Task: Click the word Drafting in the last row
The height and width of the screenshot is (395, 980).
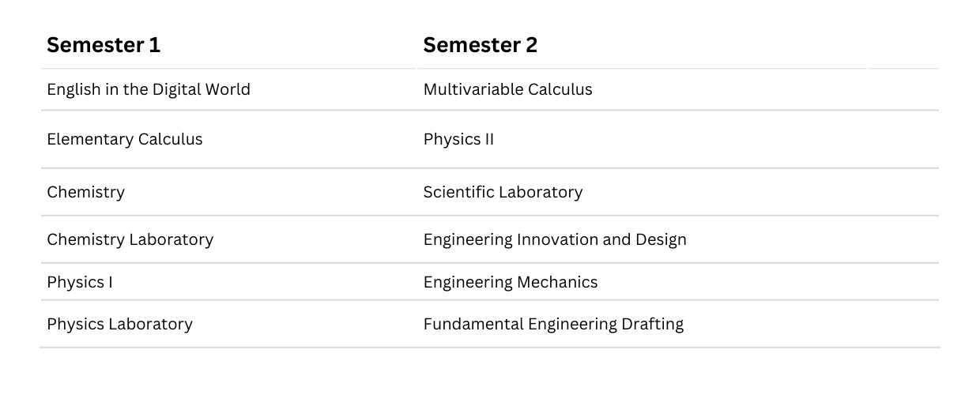Action: pos(654,324)
